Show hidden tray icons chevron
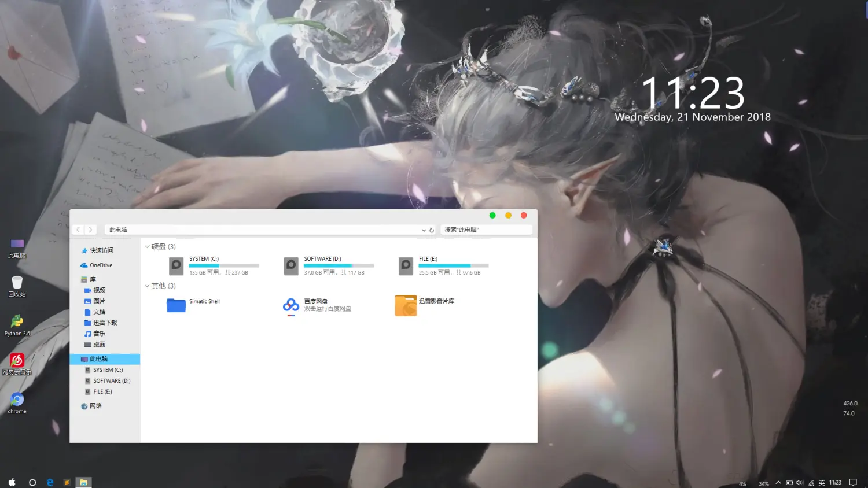The image size is (868, 488). pyautogui.click(x=778, y=483)
